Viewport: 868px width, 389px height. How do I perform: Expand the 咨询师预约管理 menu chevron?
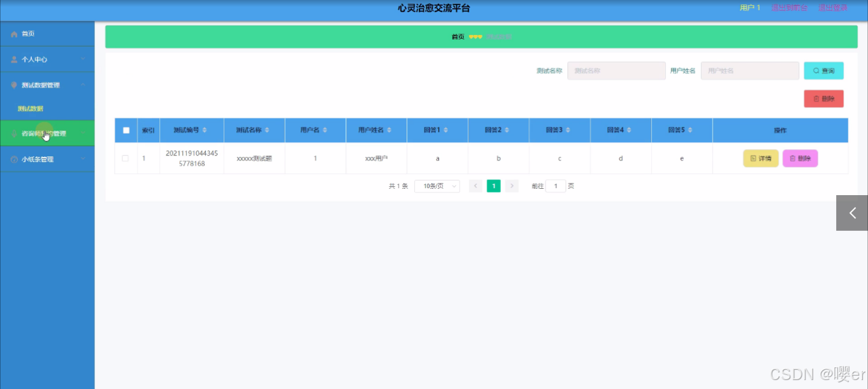pos(83,134)
